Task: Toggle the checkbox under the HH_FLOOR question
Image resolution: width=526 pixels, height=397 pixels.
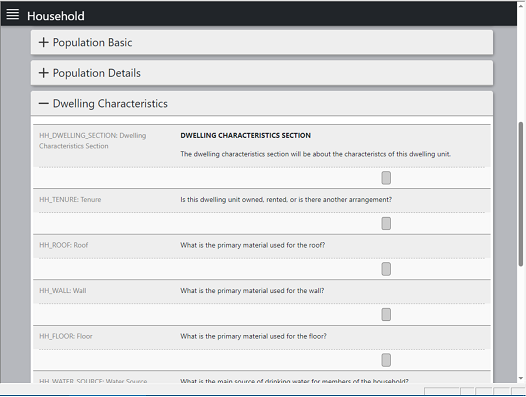Action: [x=386, y=360]
